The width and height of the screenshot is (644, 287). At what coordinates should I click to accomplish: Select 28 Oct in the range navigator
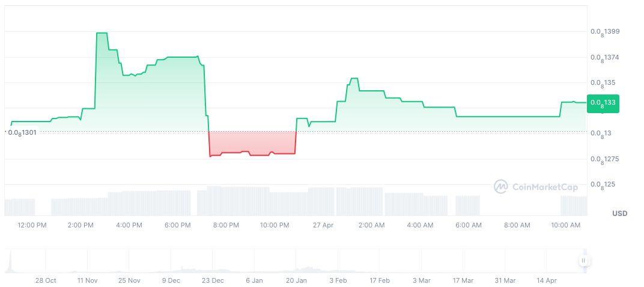[x=46, y=280]
